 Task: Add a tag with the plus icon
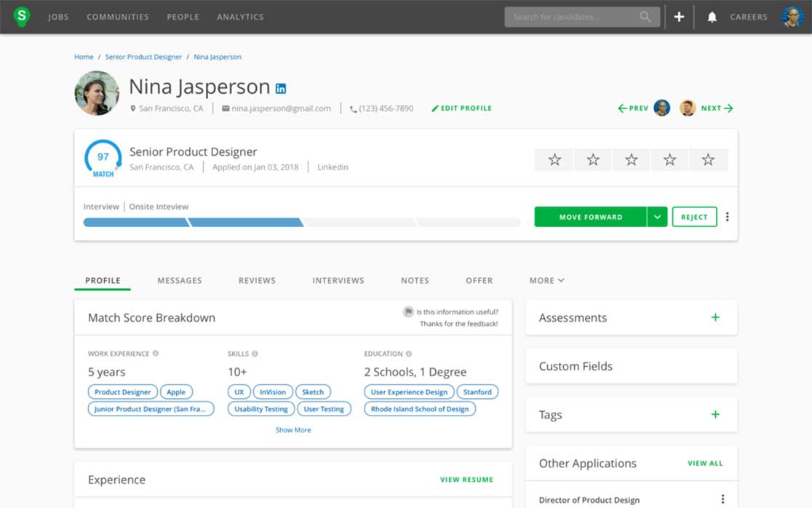(715, 414)
